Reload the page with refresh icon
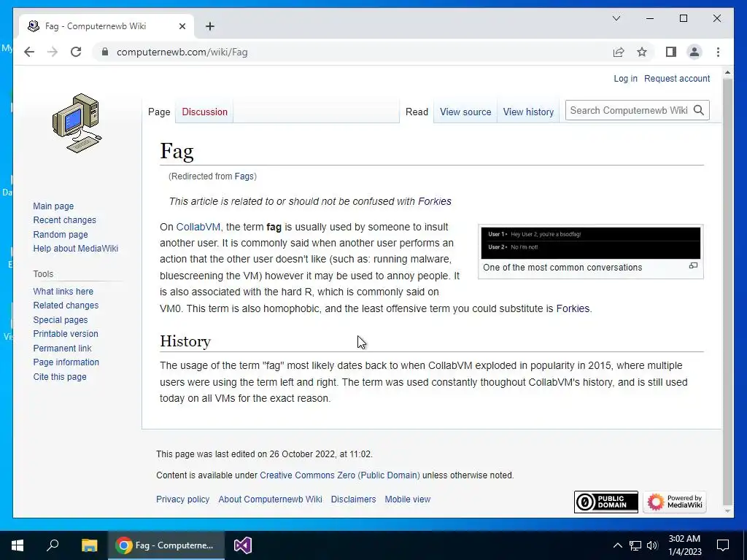This screenshot has width=747, height=560. [76, 52]
